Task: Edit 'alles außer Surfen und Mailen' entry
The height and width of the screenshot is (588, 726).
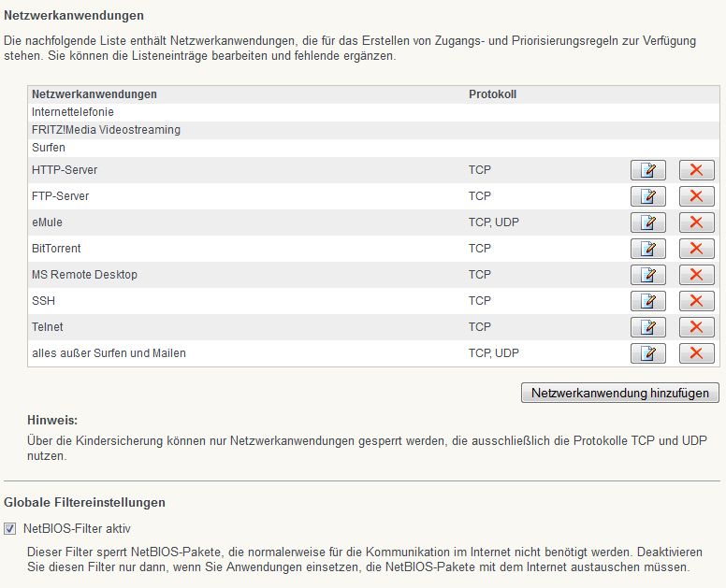Action: coord(648,353)
